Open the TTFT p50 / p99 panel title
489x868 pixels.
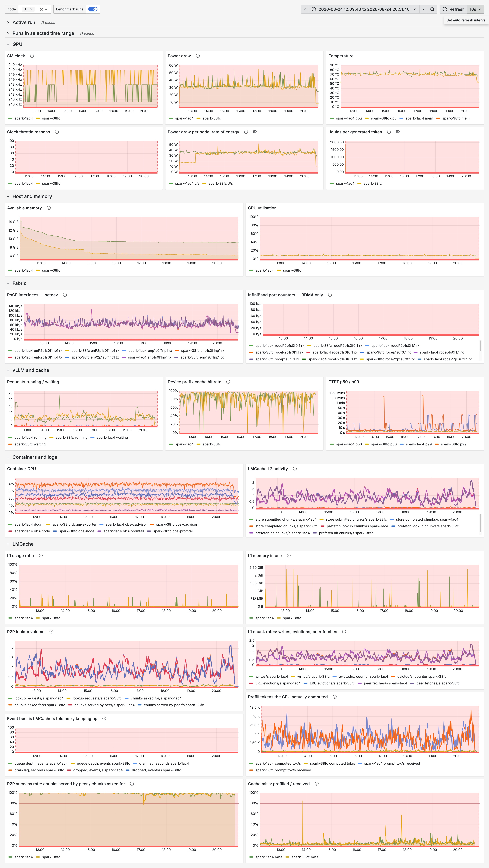pyautogui.click(x=344, y=382)
